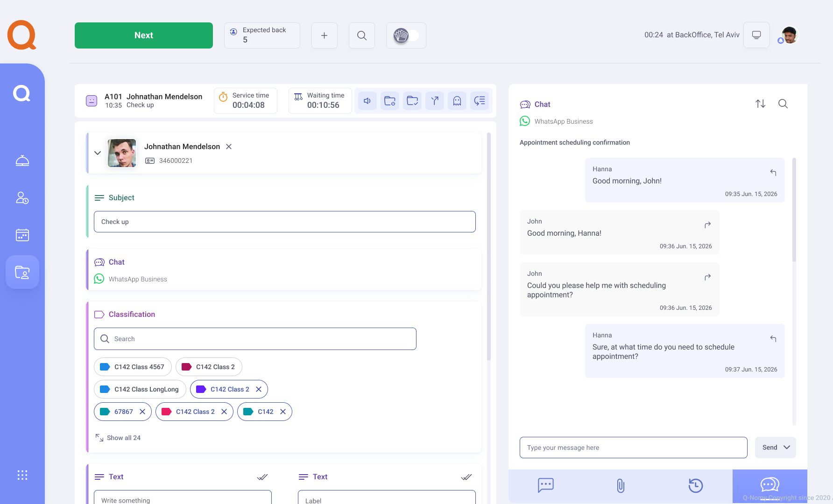Expand Show all 24 classifications

tap(118, 438)
